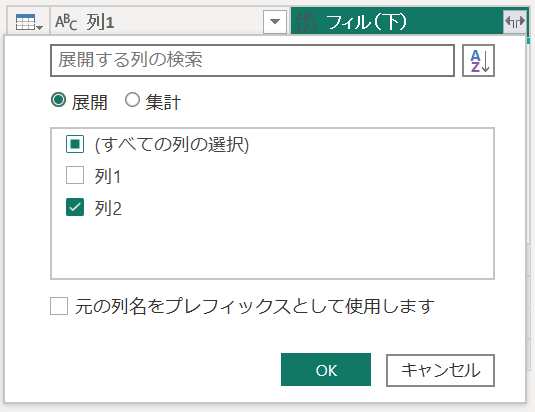Viewport: 535px width, 412px height.
Task: Sort column list with the A-Z icon
Action: pos(478,61)
